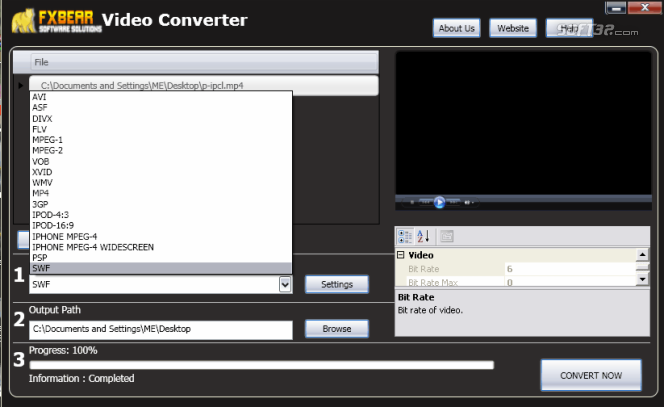The width and height of the screenshot is (664, 407).
Task: Edit the Bit Rate value 6
Action: point(570,269)
